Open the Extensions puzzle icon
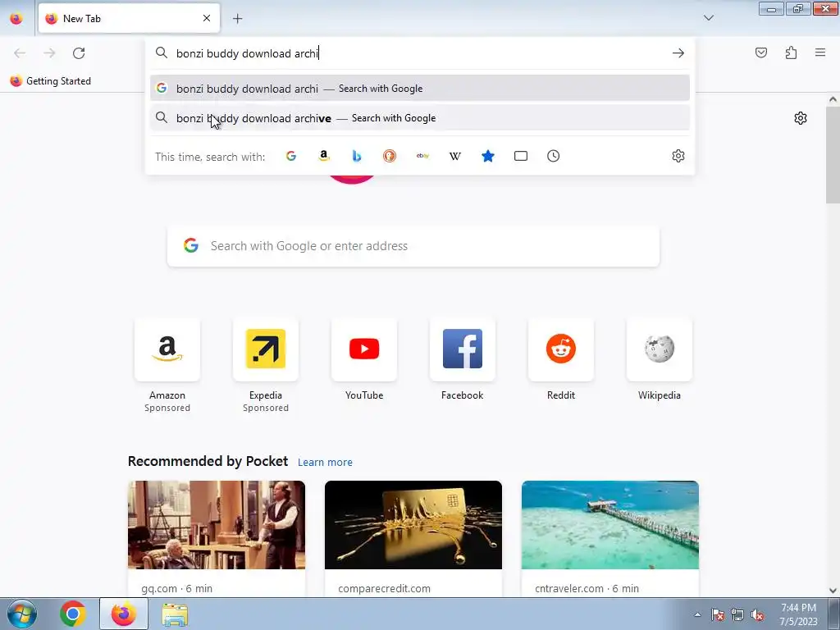The height and width of the screenshot is (630, 840). coord(791,52)
